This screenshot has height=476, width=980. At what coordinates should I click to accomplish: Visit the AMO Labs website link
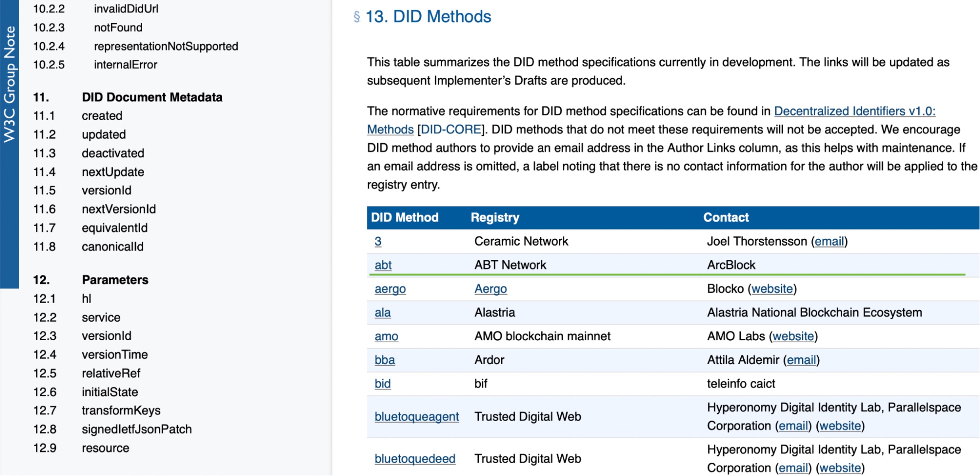(x=793, y=336)
